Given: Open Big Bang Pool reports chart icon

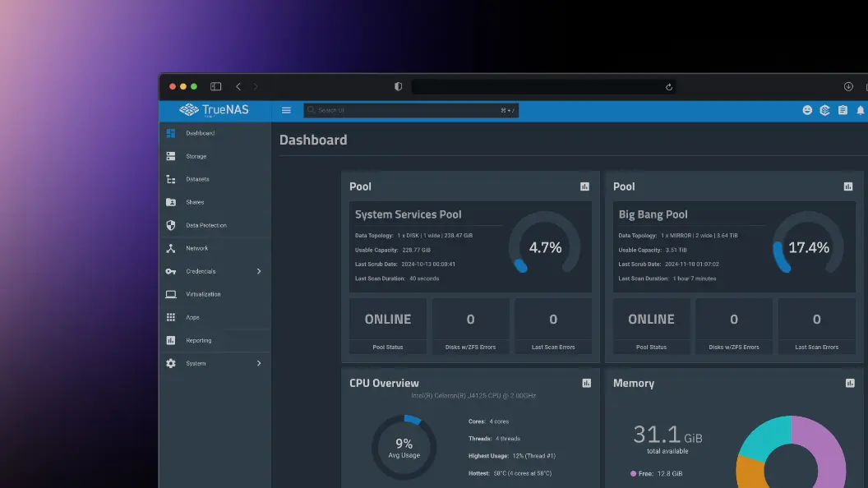Looking at the screenshot, I should click(x=848, y=186).
